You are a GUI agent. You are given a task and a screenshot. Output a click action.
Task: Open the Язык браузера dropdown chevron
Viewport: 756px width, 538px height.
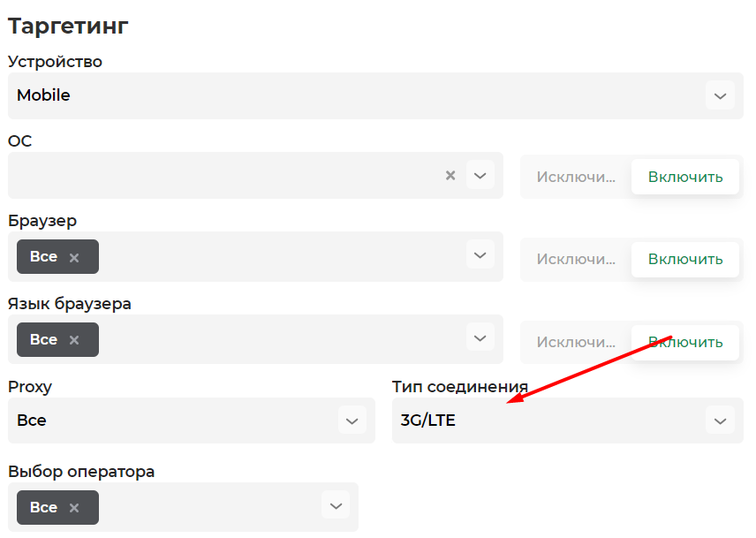(x=480, y=338)
